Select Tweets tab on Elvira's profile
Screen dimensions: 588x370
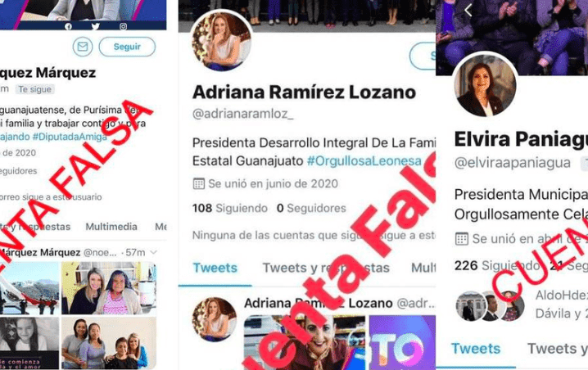(476, 349)
